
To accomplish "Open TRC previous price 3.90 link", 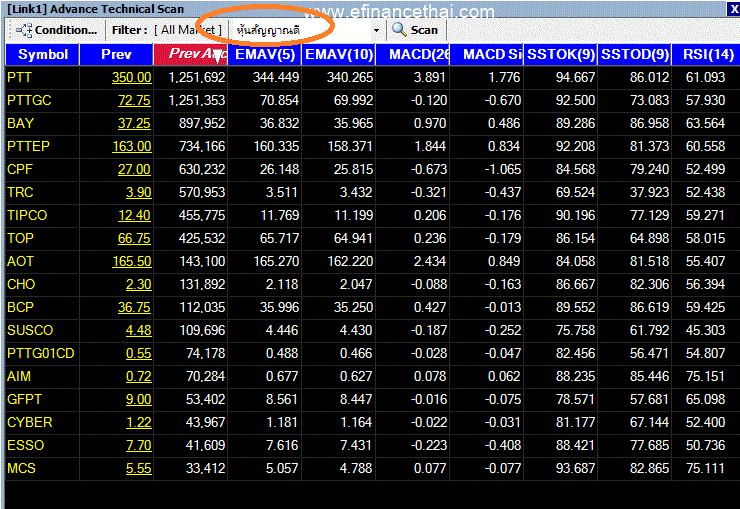I will tap(139, 192).
